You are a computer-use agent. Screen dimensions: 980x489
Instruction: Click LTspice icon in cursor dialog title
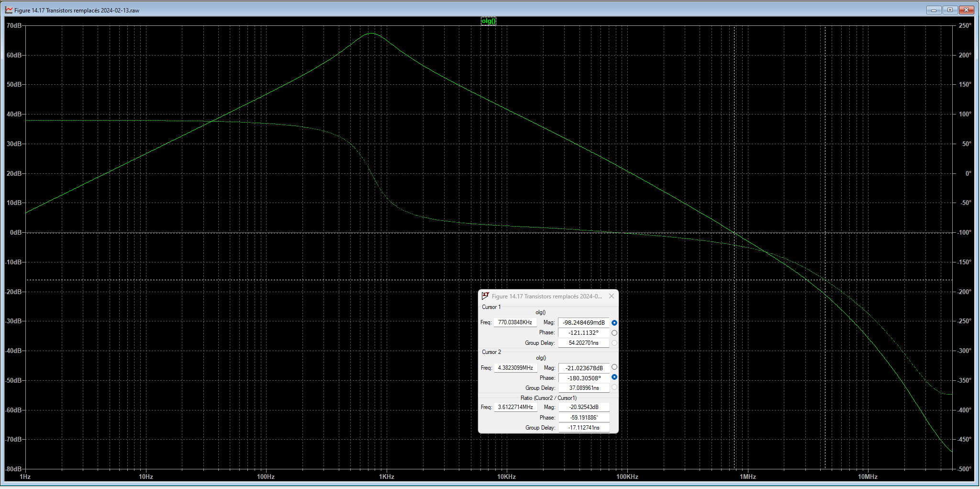coord(485,296)
